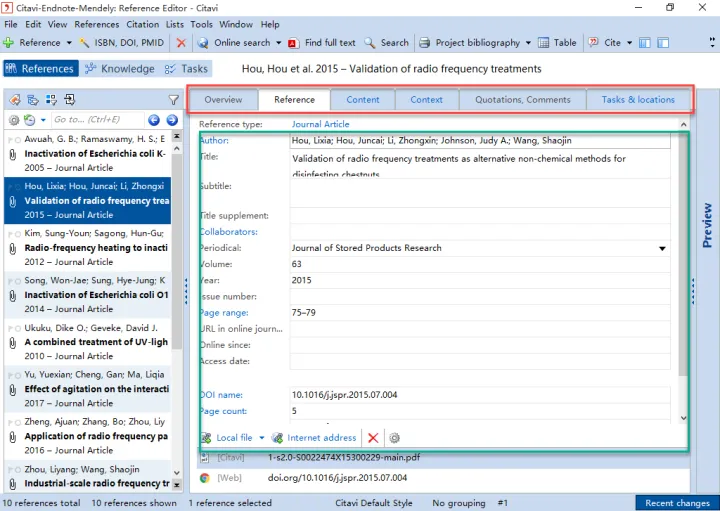Viewport: 720px width, 511px height.
Task: Click Recent changes in status bar
Action: (677, 503)
